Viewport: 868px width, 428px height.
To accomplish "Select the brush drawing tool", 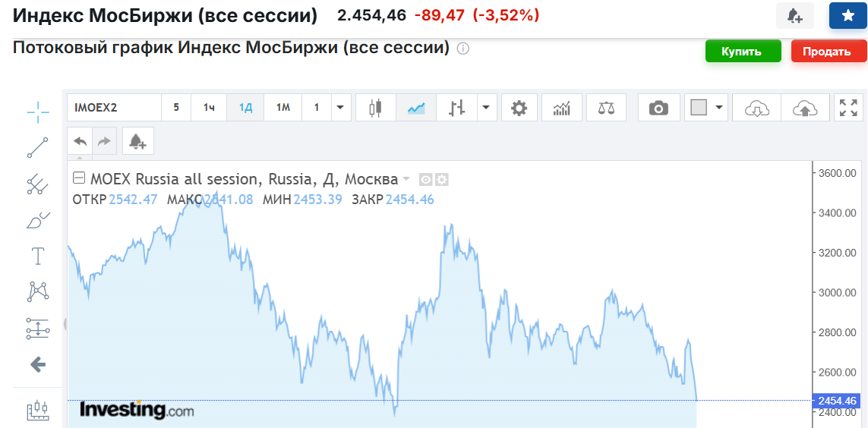I will click(38, 221).
